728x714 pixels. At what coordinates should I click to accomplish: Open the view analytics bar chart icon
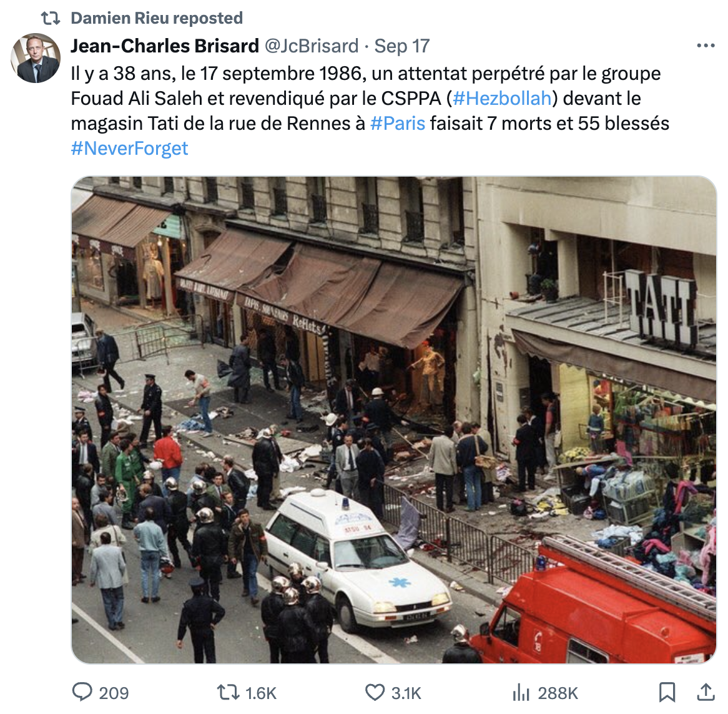[521, 693]
